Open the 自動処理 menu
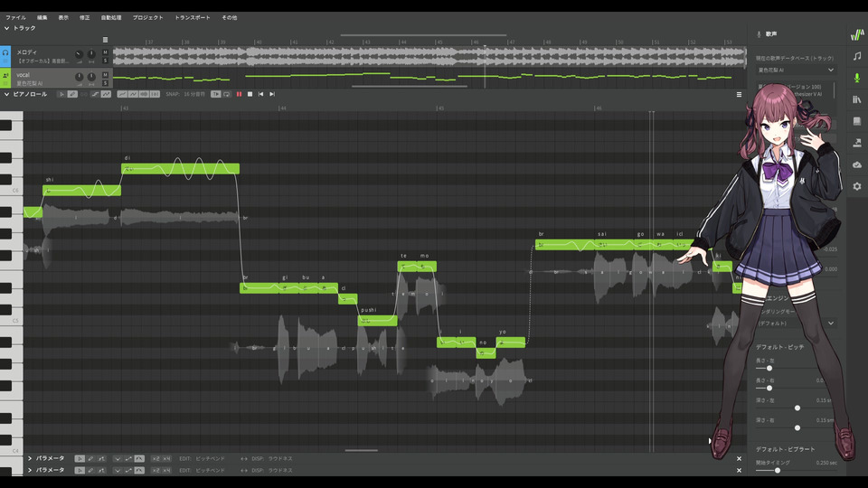The width and height of the screenshot is (868, 488). [110, 18]
